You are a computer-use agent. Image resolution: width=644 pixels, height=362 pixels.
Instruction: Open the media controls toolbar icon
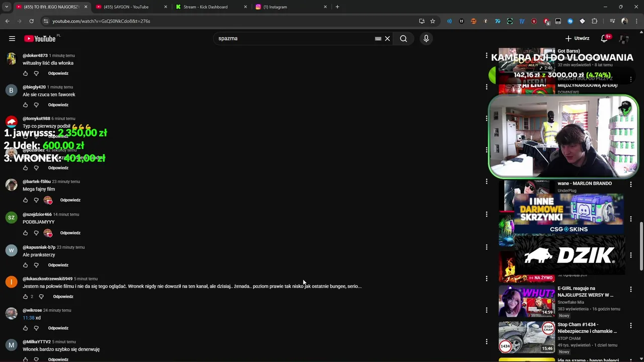(x=612, y=21)
